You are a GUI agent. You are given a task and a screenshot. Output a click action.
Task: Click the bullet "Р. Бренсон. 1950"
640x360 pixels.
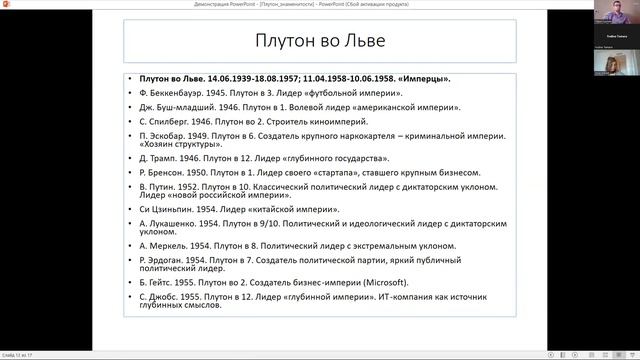pyautogui.click(x=310, y=173)
